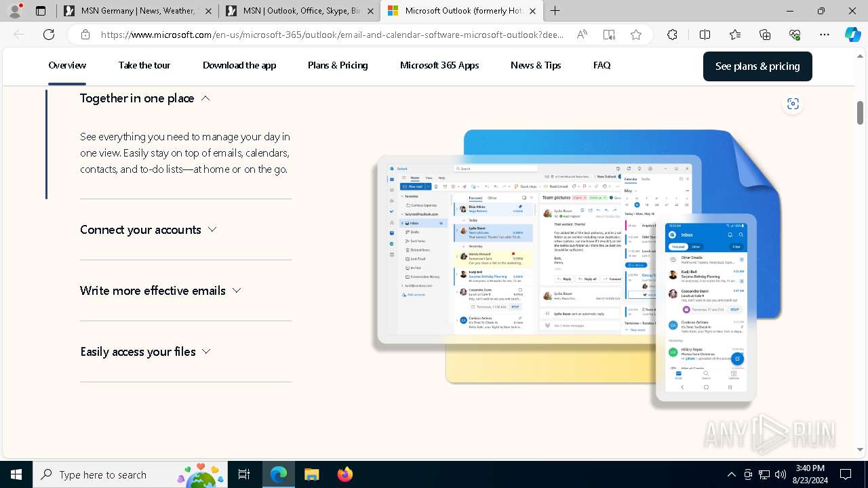Go to Plans & Pricing
This screenshot has height=488, width=868.
click(x=338, y=65)
